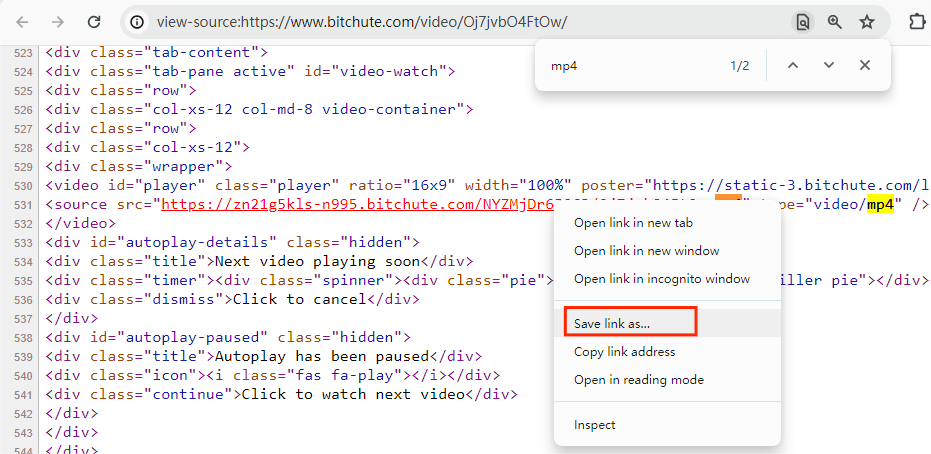Click the browser back arrow
931x454 pixels.
tap(22, 21)
